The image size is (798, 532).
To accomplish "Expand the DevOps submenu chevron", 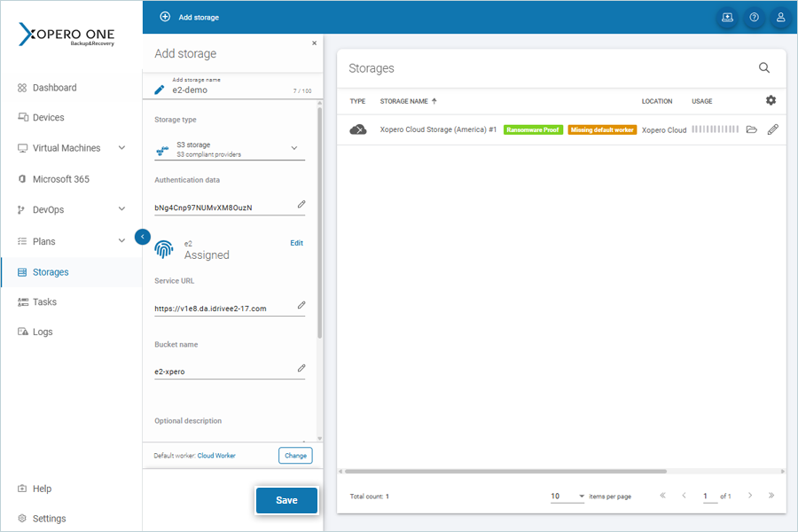I will pyautogui.click(x=121, y=208).
